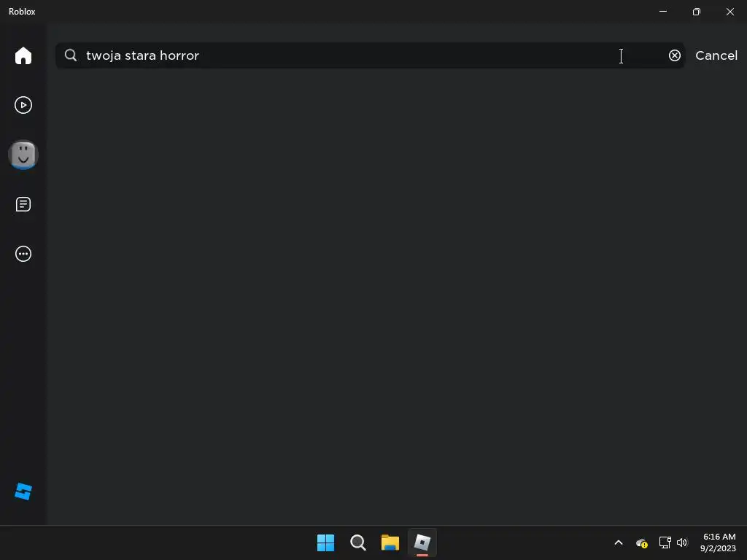Cancel the search
Viewport: 747px width, 560px height.
click(x=716, y=55)
